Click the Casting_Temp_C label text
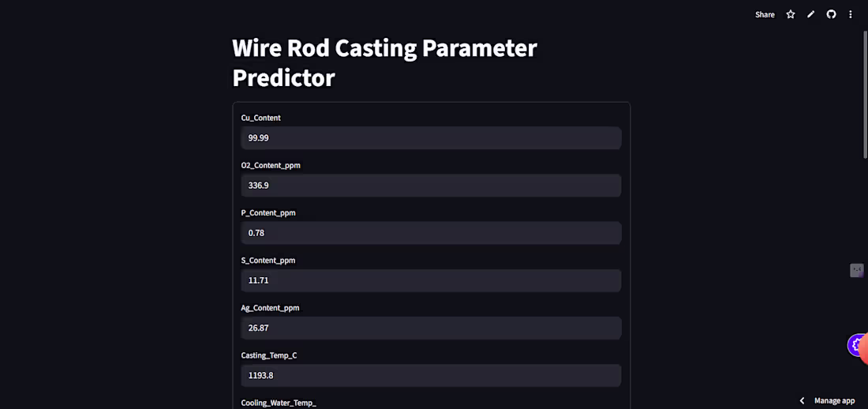Image resolution: width=868 pixels, height=409 pixels. tap(269, 355)
